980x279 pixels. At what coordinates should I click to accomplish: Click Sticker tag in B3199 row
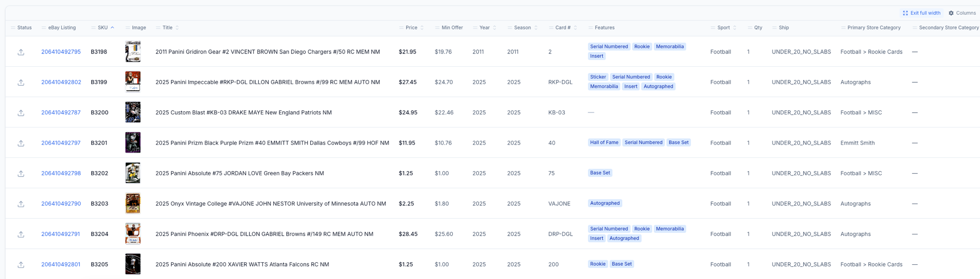598,77
